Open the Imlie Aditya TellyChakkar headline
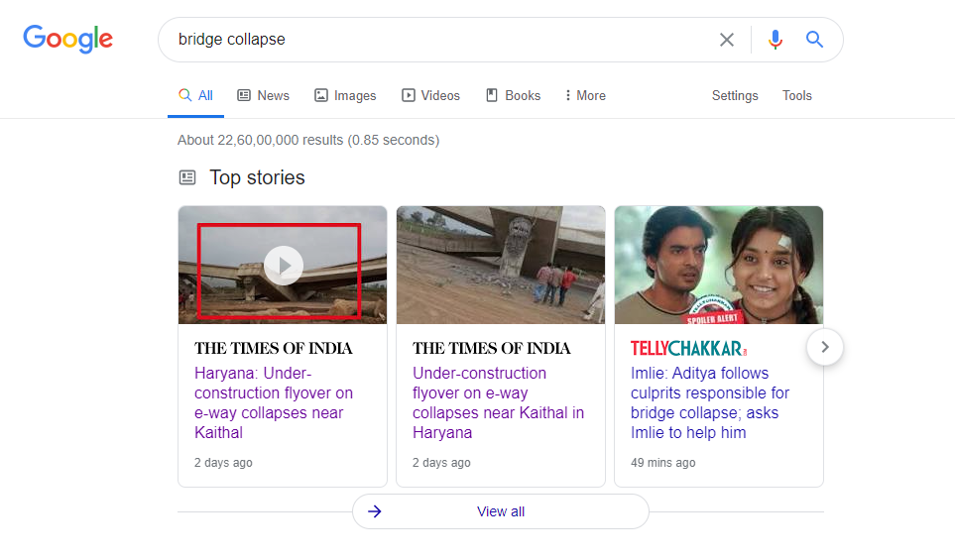The image size is (955, 560). (x=709, y=402)
